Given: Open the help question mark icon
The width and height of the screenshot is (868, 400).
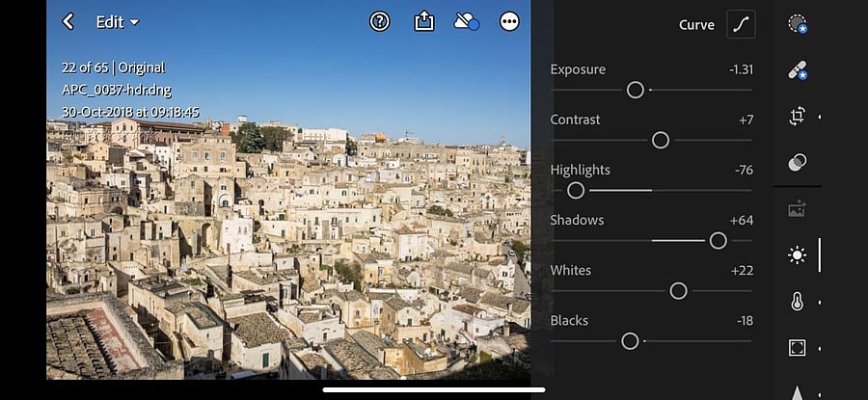Looking at the screenshot, I should [x=380, y=21].
